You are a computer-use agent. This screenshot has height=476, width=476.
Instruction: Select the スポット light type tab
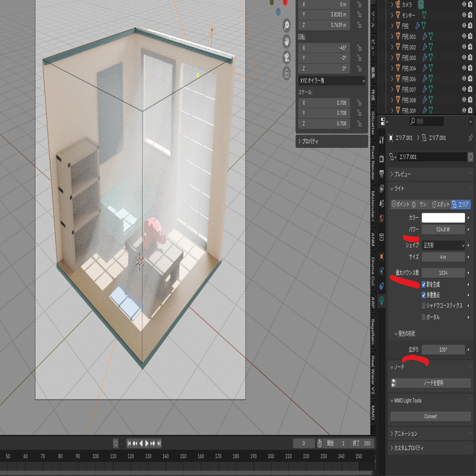[x=440, y=205]
